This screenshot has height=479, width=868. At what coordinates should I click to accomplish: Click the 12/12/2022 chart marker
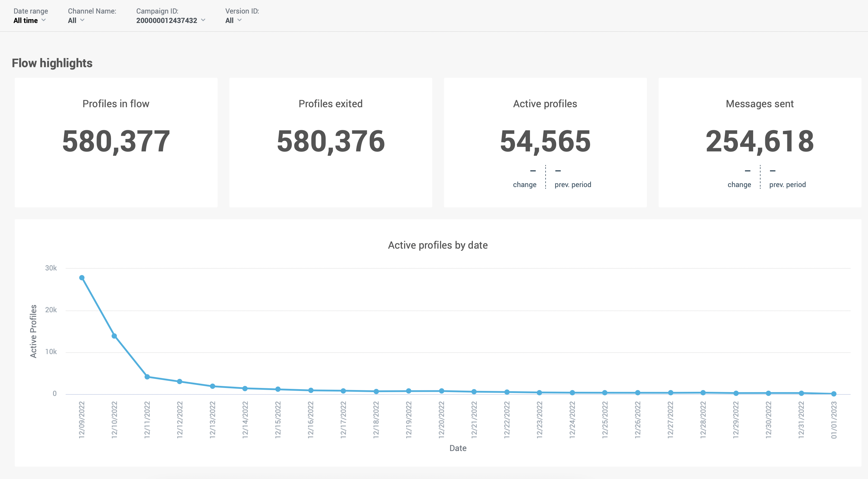[x=180, y=381]
